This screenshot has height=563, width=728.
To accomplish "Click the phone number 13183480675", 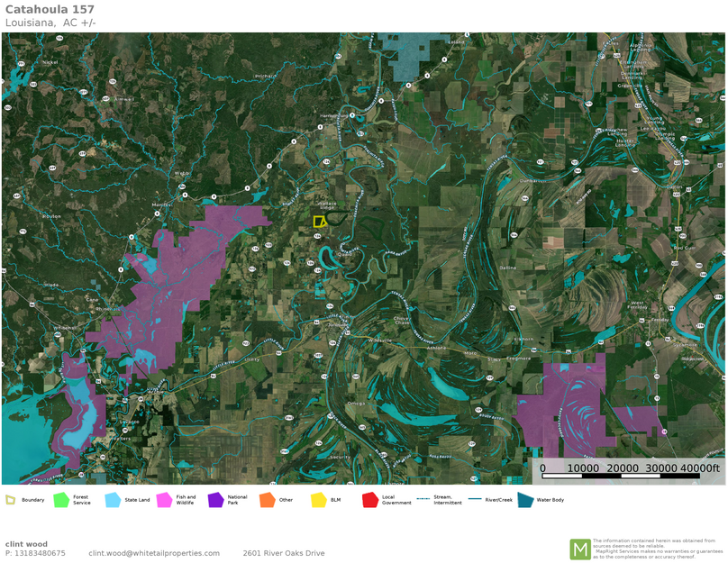I will coord(35,553).
